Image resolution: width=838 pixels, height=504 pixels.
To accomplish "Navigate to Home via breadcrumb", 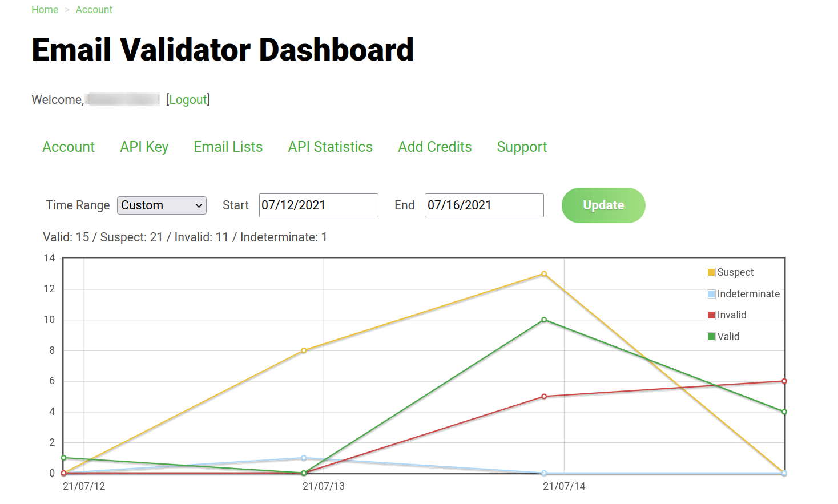I will tap(45, 10).
